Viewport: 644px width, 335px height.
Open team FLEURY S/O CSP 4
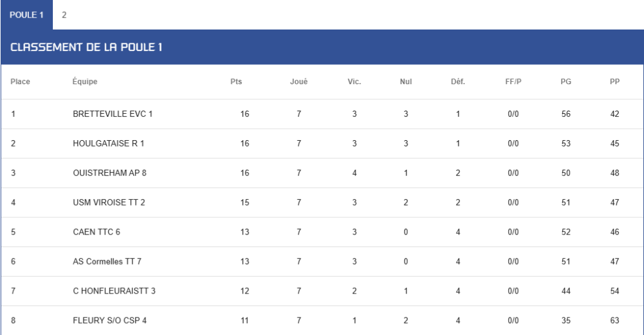(109, 321)
